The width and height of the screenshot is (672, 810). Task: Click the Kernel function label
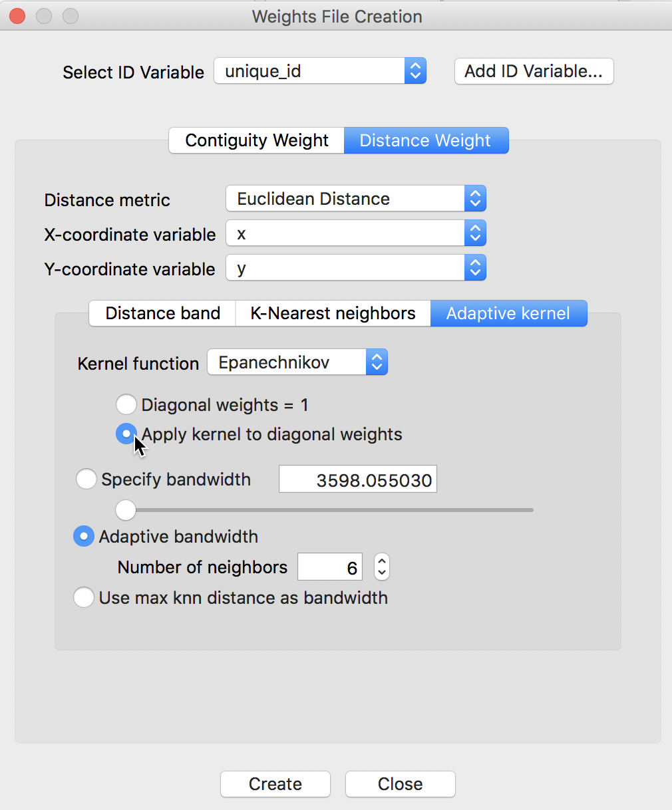click(138, 364)
